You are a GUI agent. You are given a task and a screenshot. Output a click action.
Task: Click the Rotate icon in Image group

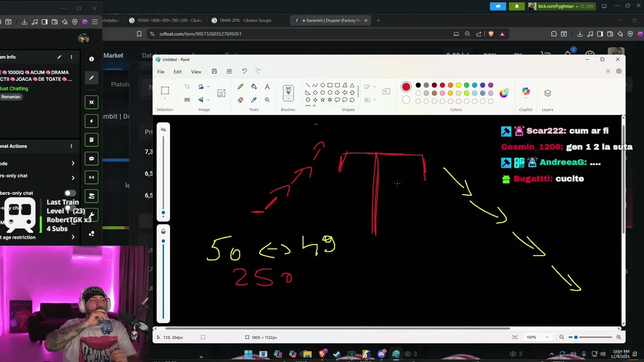201,86
